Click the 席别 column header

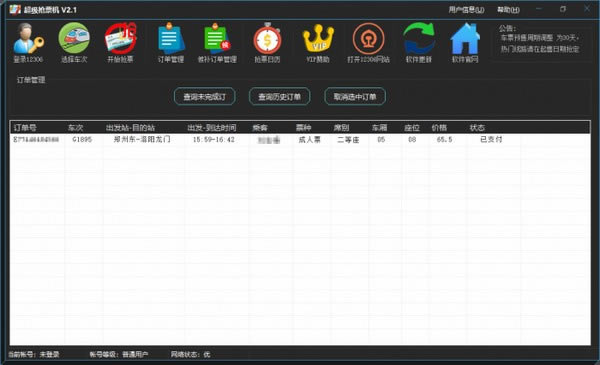point(341,127)
